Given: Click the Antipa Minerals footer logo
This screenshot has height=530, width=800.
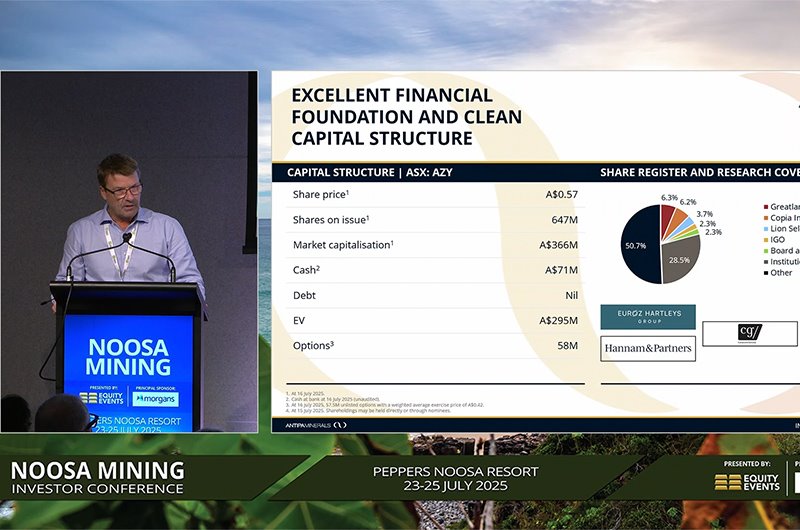Looking at the screenshot, I should click(316, 425).
